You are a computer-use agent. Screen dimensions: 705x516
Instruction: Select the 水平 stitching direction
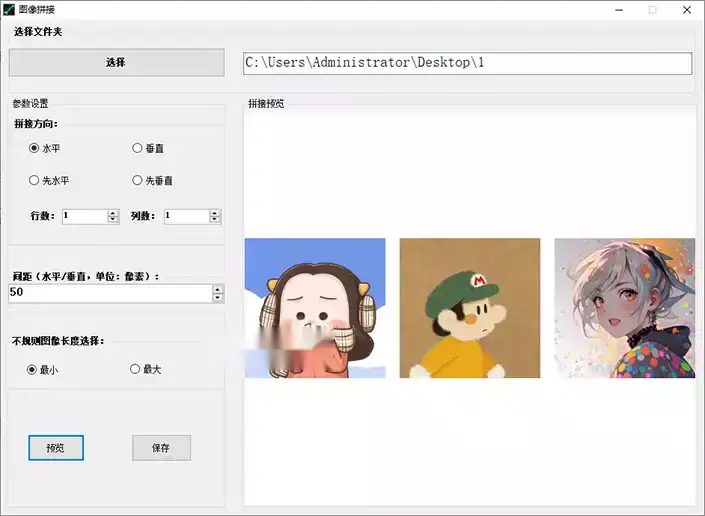click(34, 148)
